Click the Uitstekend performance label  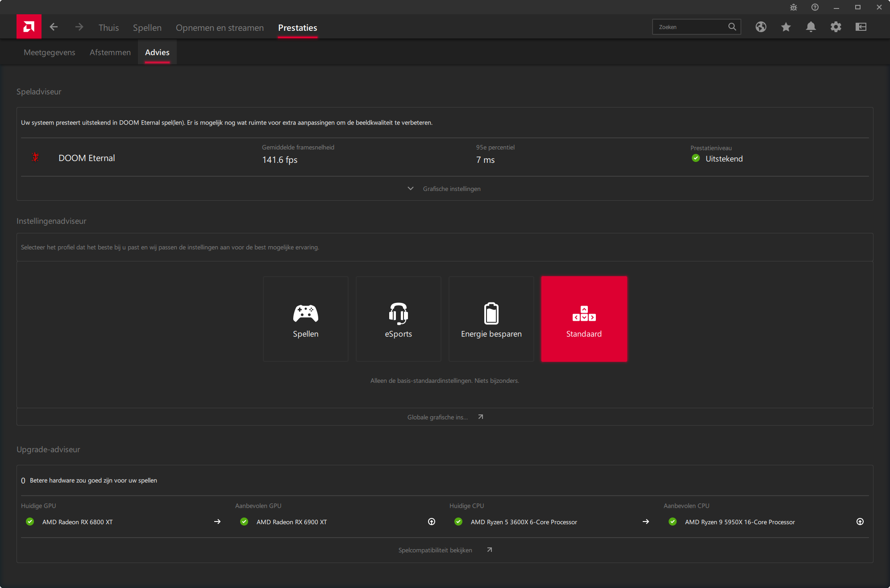[x=724, y=159]
